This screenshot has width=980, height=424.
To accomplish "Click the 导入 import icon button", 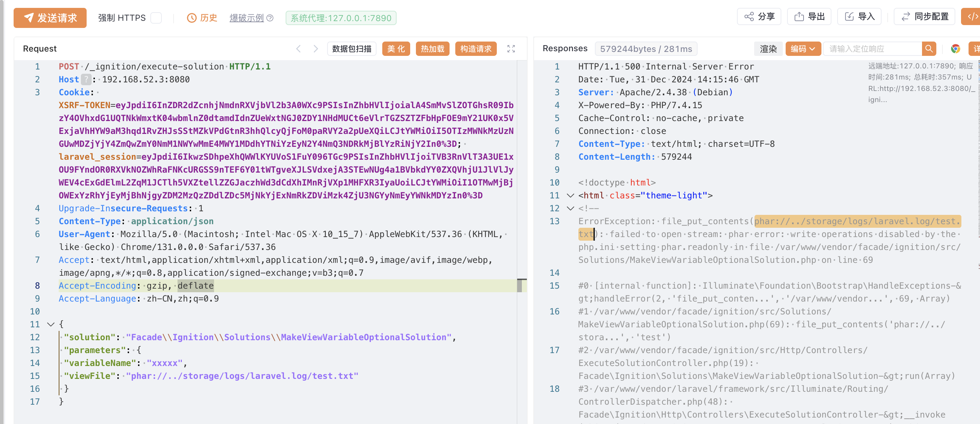I will [859, 16].
